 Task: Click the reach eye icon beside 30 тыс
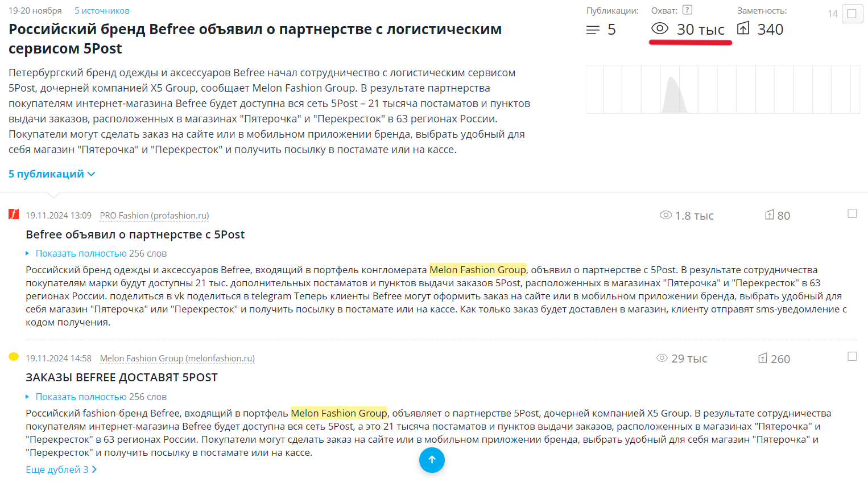660,28
